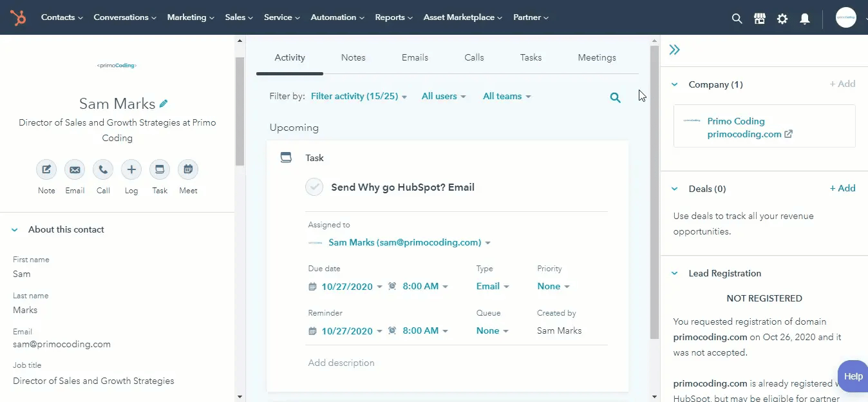Collapse the Company (1) section

tap(675, 84)
